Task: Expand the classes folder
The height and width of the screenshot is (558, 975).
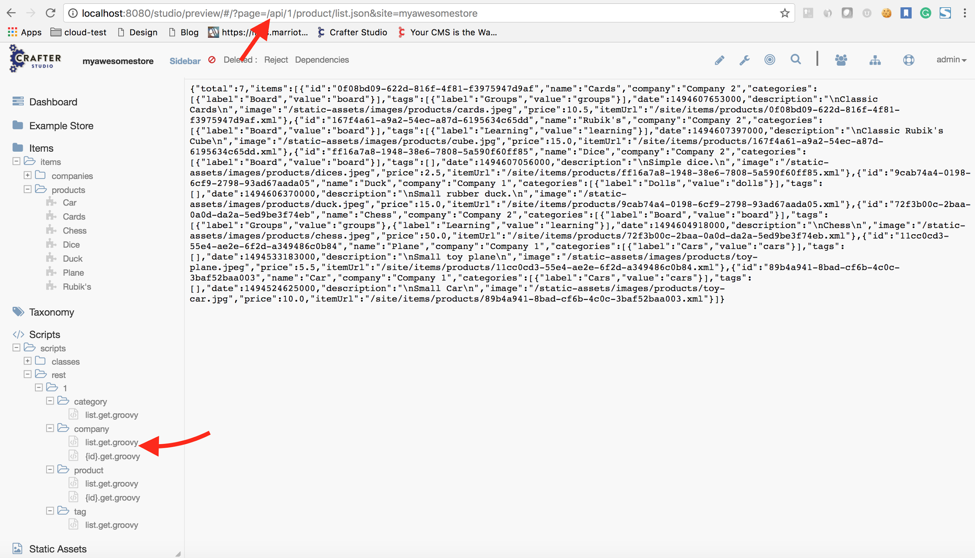Action: point(27,361)
